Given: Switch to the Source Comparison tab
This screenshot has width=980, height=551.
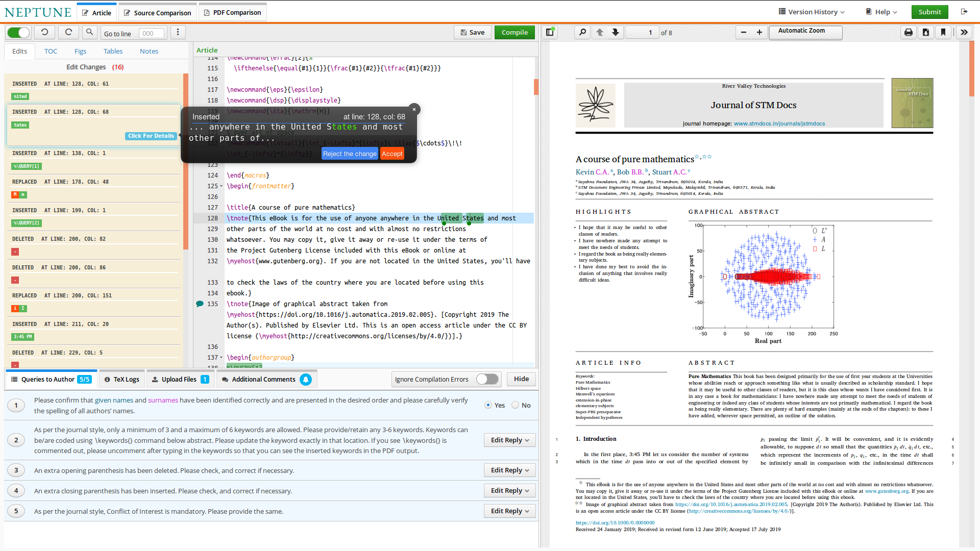Looking at the screenshot, I should pos(157,13).
